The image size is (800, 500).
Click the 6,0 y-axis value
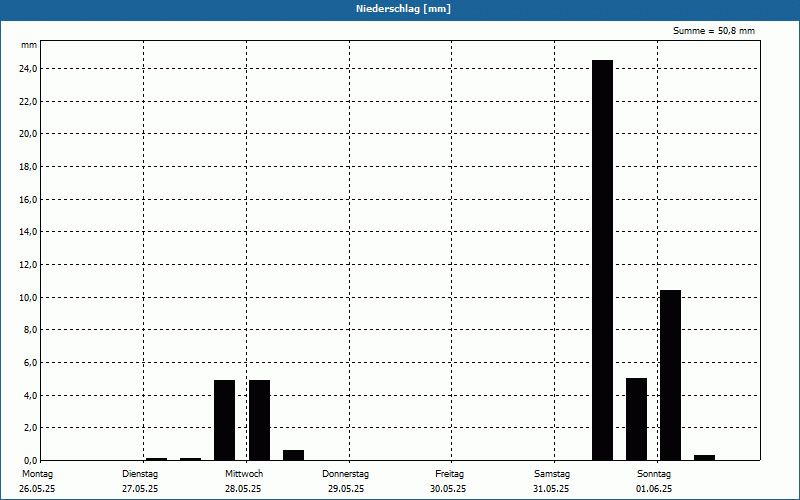pyautogui.click(x=31, y=363)
